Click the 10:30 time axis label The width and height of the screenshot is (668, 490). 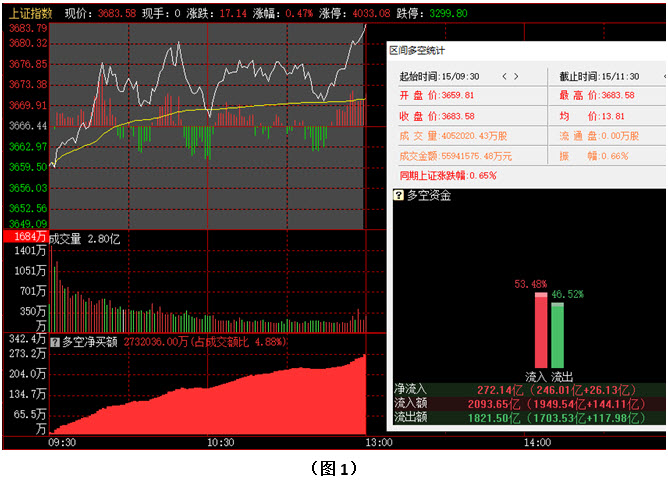(221, 443)
